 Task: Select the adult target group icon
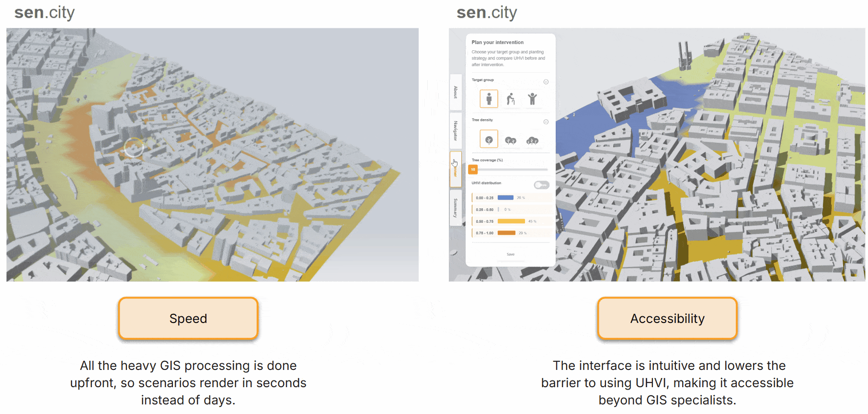tap(489, 99)
